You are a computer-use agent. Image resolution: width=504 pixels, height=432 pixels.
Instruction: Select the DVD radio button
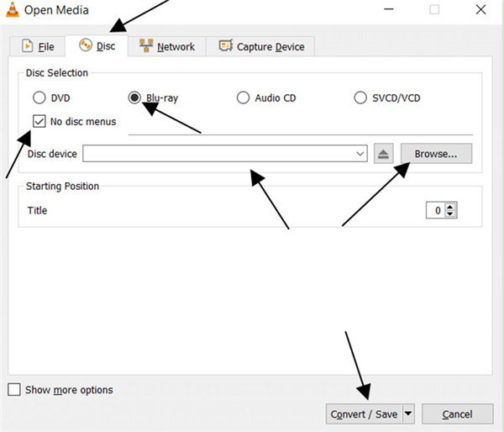(39, 98)
